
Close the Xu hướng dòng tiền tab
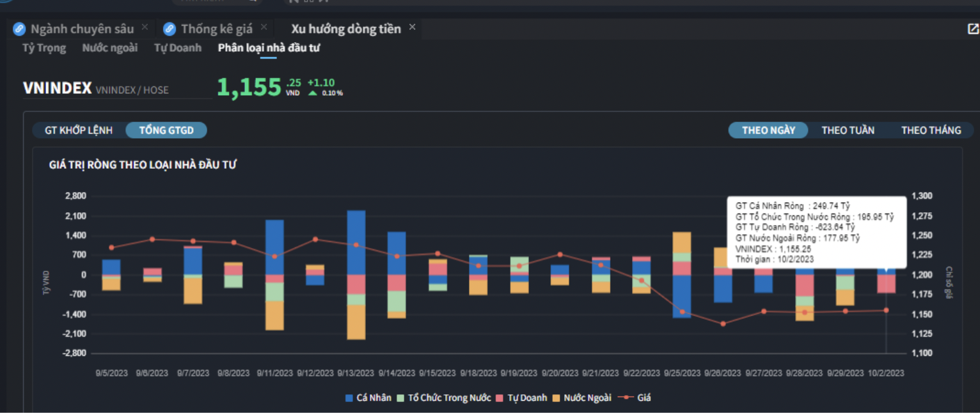pos(412,27)
